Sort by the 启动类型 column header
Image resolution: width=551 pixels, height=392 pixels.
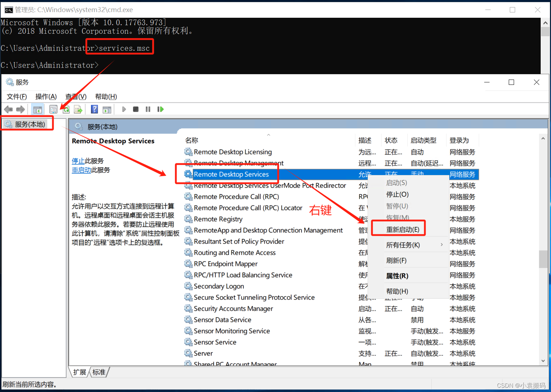(x=427, y=140)
